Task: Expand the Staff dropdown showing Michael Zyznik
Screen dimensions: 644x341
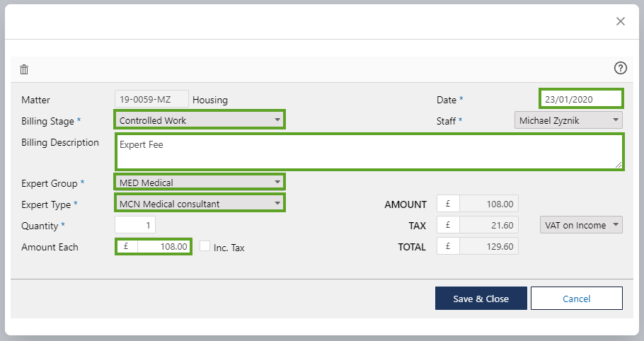Action: click(568, 120)
